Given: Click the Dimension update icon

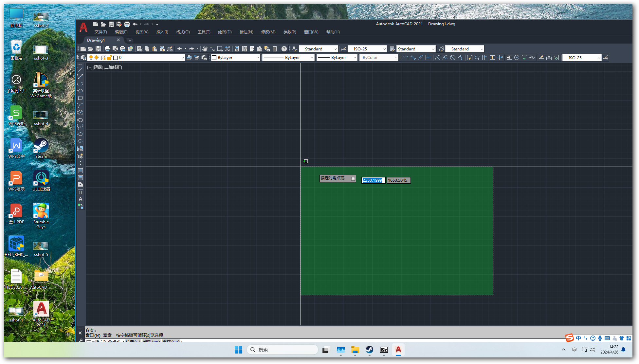Looking at the screenshot, I should point(556,58).
